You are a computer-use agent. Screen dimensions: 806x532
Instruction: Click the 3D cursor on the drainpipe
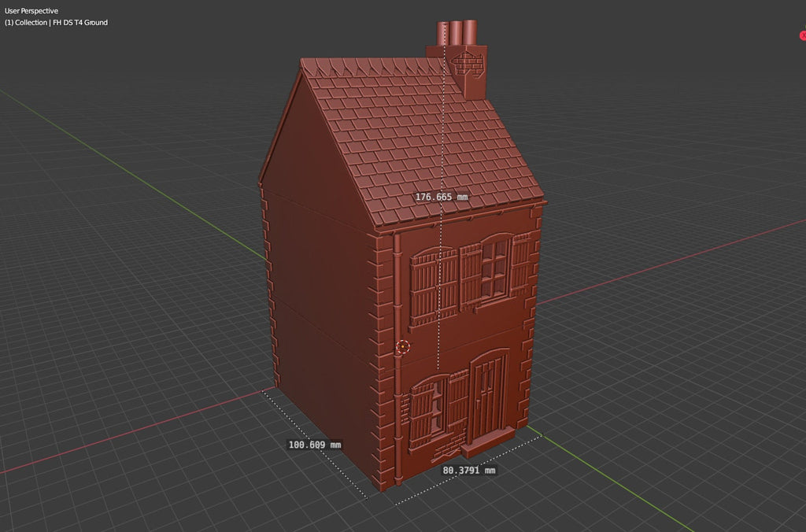pos(403,346)
